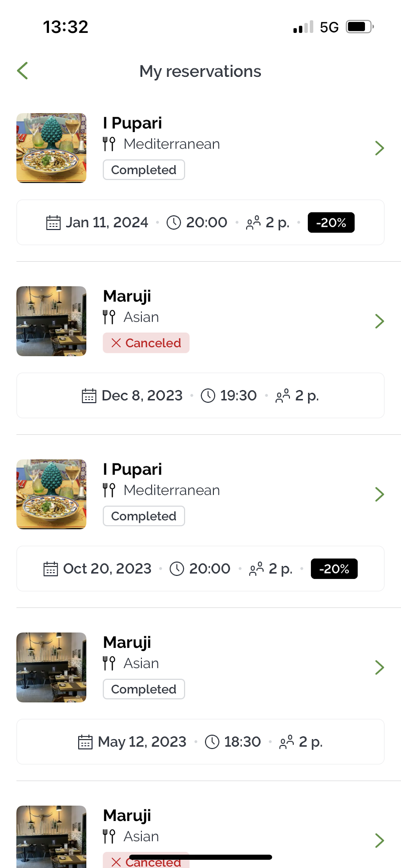The image size is (401, 868).
Task: Open the My reservations page title
Action: (200, 71)
